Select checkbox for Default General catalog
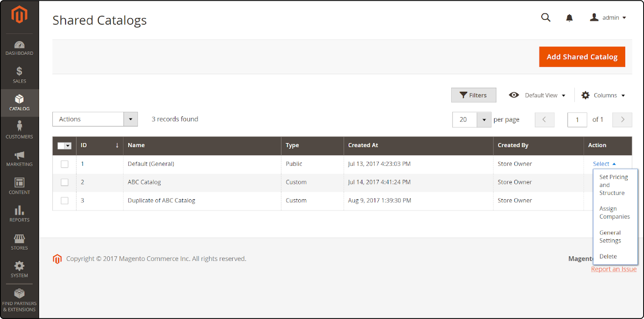This screenshot has height=319, width=644. (x=64, y=163)
